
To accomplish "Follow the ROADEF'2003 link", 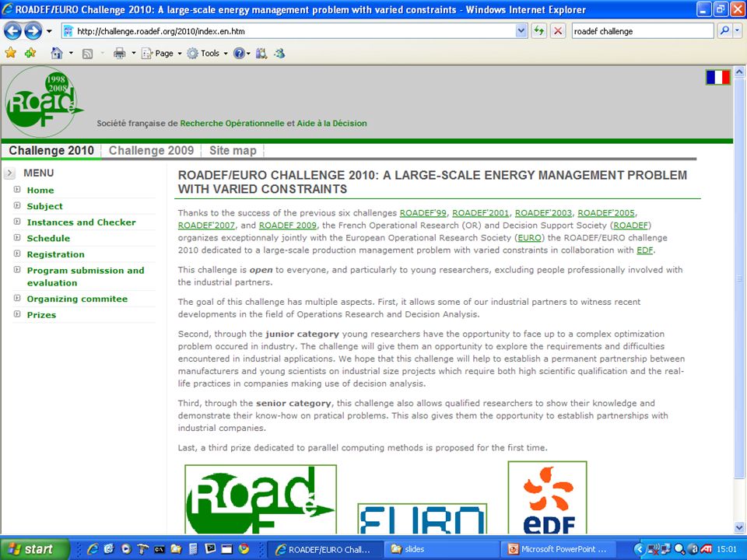I will tap(543, 213).
